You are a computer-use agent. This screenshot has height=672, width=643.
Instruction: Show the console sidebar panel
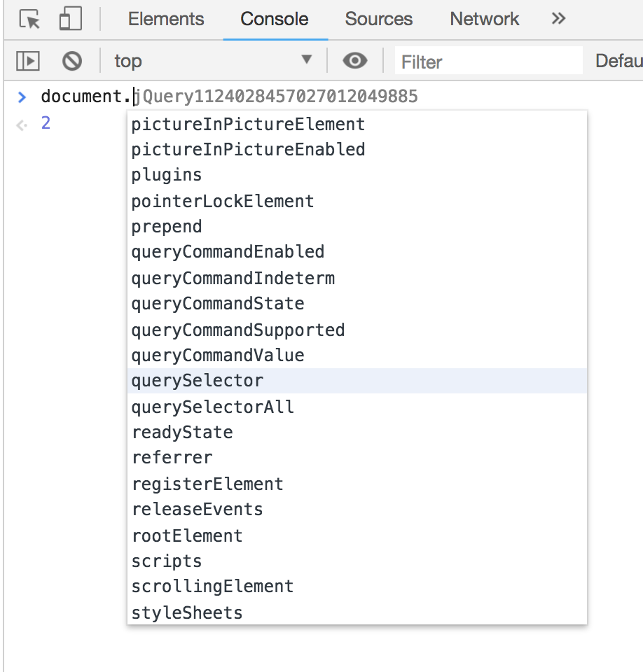coord(28,61)
